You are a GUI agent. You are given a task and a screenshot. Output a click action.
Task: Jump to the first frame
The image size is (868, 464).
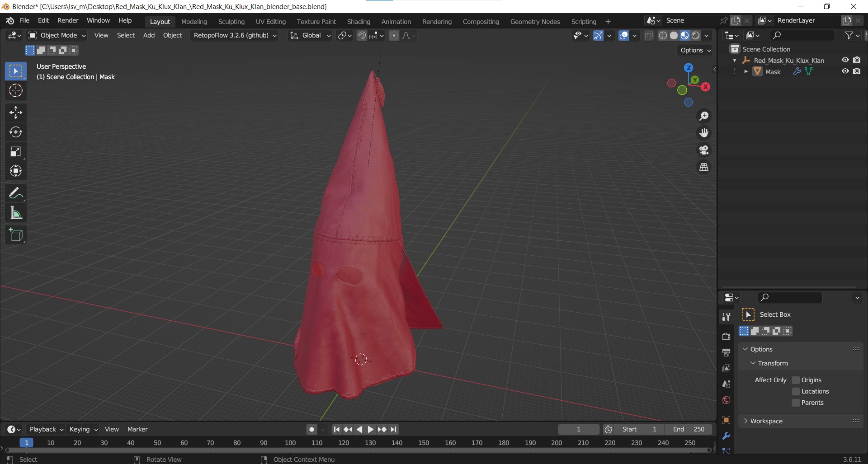tap(336, 430)
